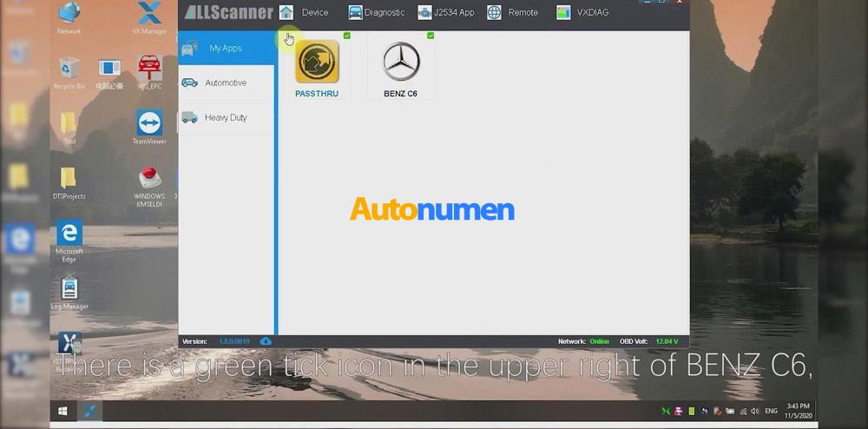
Task: Open the Log Manager desktop shortcut
Action: [69, 294]
